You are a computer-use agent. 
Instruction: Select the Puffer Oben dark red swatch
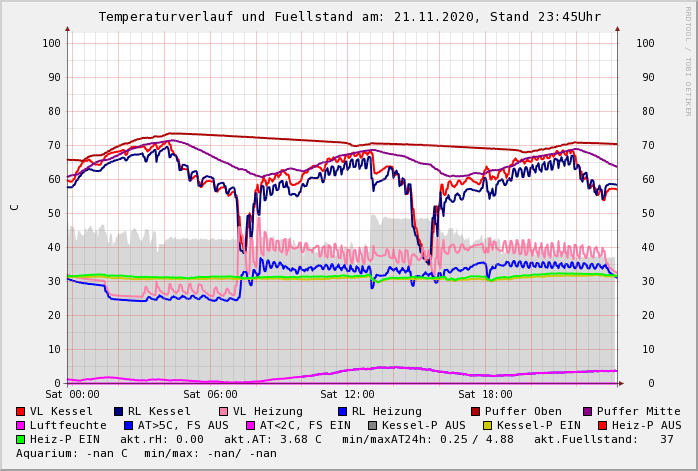click(x=474, y=411)
